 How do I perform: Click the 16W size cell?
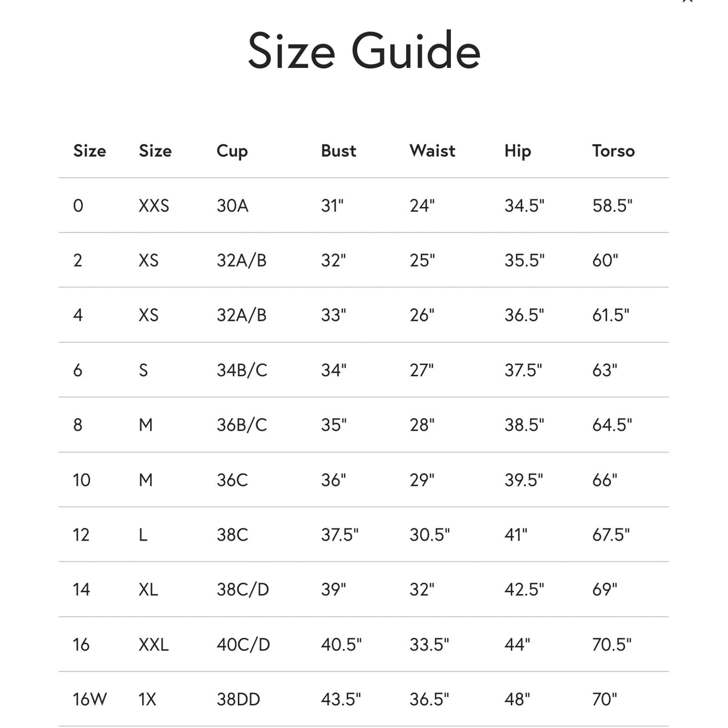[x=90, y=699]
